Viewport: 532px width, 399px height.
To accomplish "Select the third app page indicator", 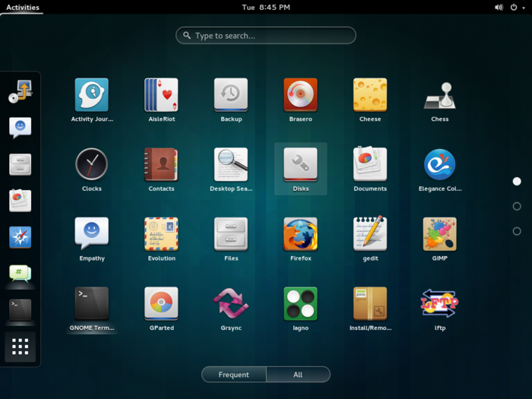I will 517,231.
